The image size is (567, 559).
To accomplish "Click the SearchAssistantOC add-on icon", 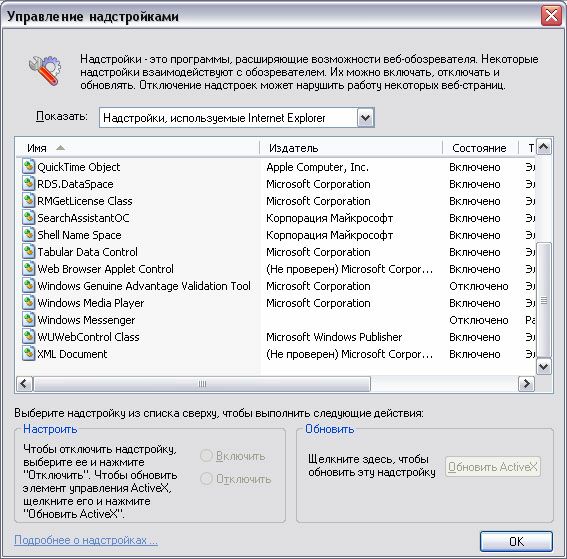I will (28, 218).
